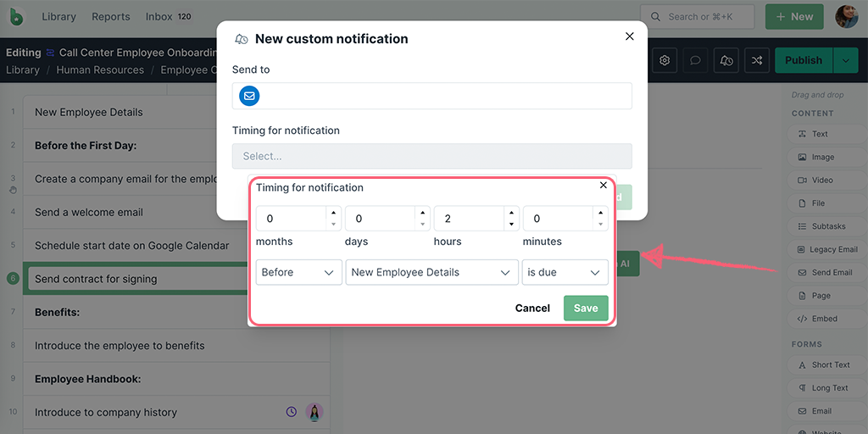Click the settings gear icon in toolbar

(x=665, y=60)
